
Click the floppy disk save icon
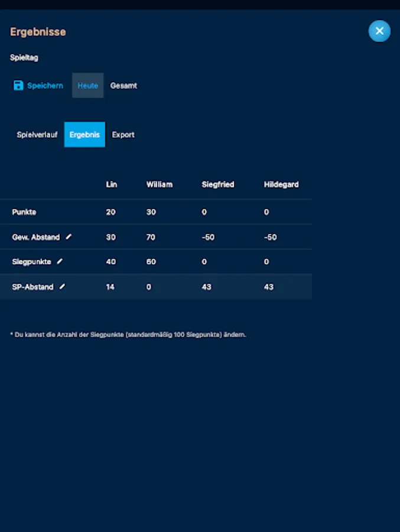(x=18, y=86)
